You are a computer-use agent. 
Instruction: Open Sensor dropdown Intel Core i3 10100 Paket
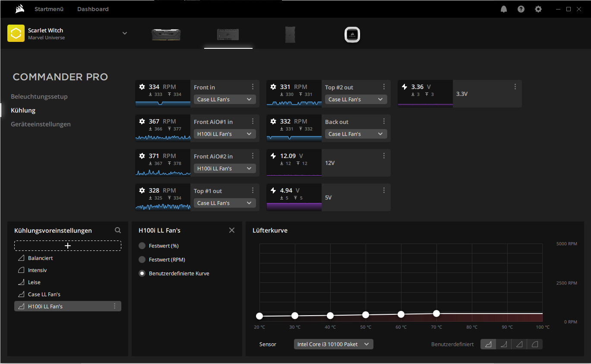pyautogui.click(x=334, y=344)
